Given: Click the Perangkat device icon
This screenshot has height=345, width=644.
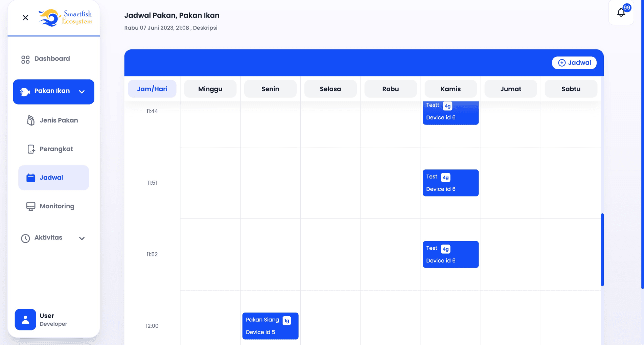Looking at the screenshot, I should click(x=30, y=149).
